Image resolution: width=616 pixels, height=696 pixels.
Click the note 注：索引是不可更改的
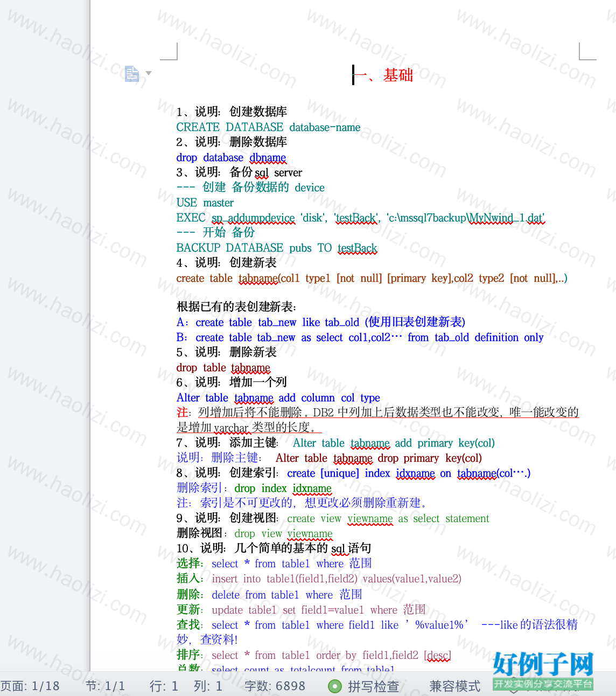pyautogui.click(x=302, y=503)
